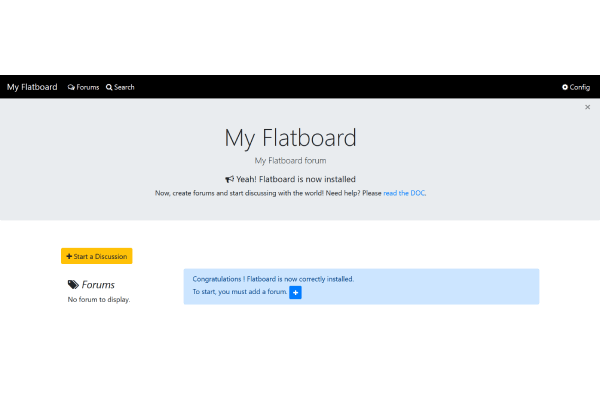Select 'Yeah! Flatboard is now installed' text
Image resolution: width=600 pixels, height=400 pixels.
(x=296, y=179)
